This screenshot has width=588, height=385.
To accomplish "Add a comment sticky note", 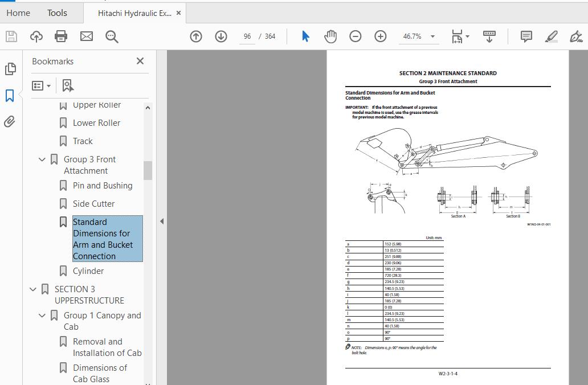I will [x=526, y=36].
